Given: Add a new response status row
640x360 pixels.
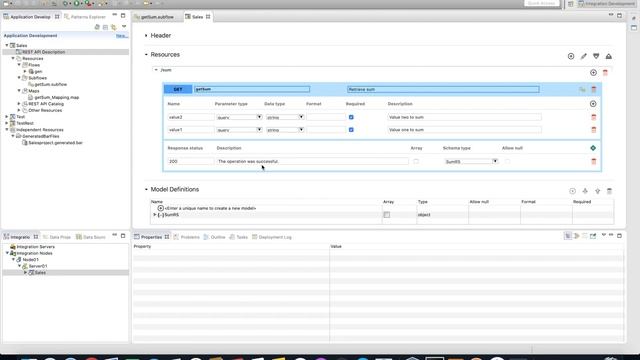Looking at the screenshot, I should (593, 148).
